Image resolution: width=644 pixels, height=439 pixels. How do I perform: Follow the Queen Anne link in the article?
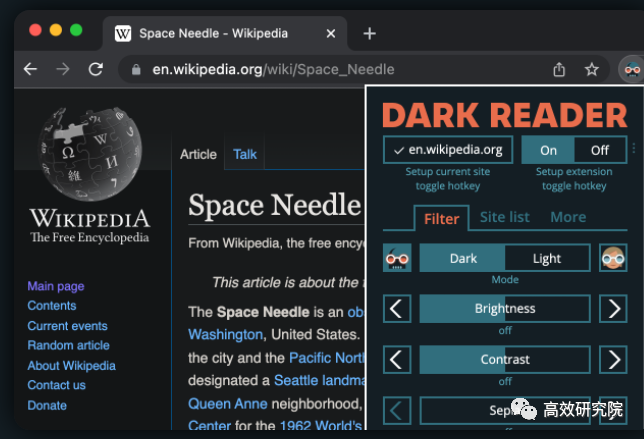click(228, 404)
